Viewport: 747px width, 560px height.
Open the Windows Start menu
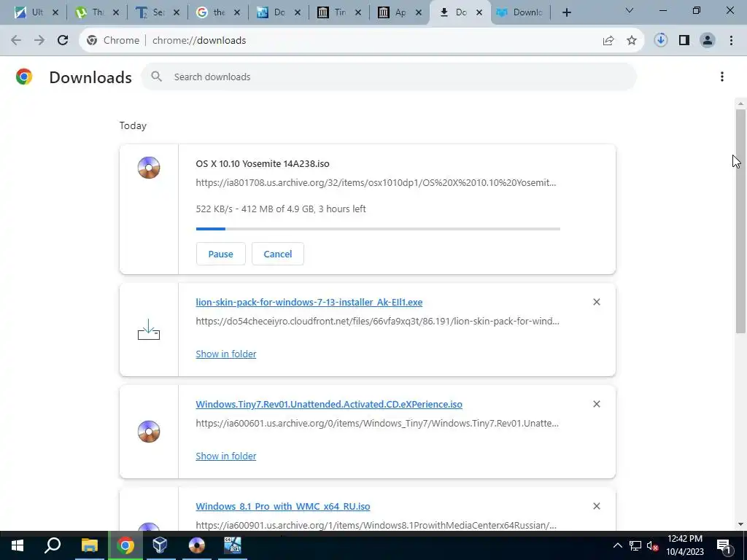(x=18, y=545)
